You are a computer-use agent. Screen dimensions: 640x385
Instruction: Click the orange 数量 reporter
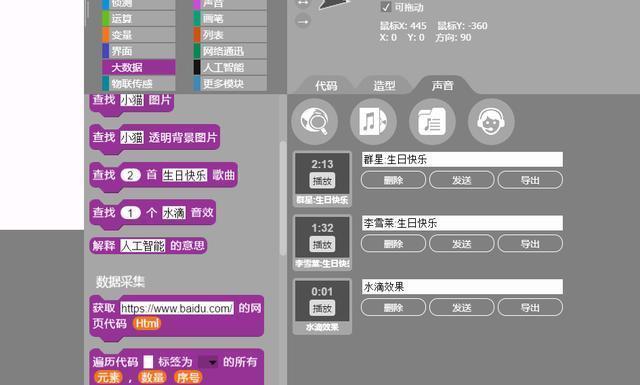point(152,377)
